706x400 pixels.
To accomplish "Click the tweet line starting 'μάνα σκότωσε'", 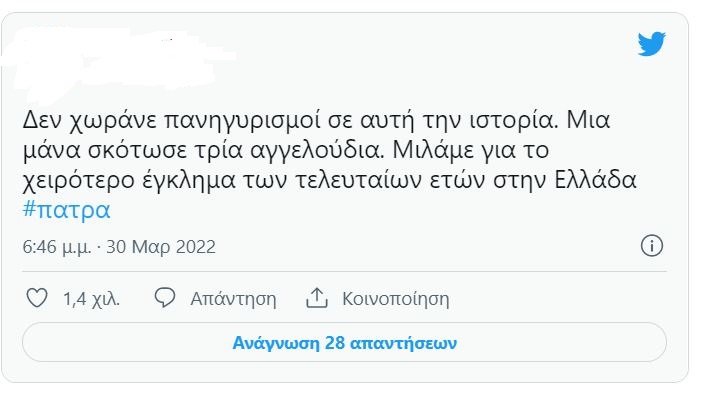I will [x=286, y=150].
